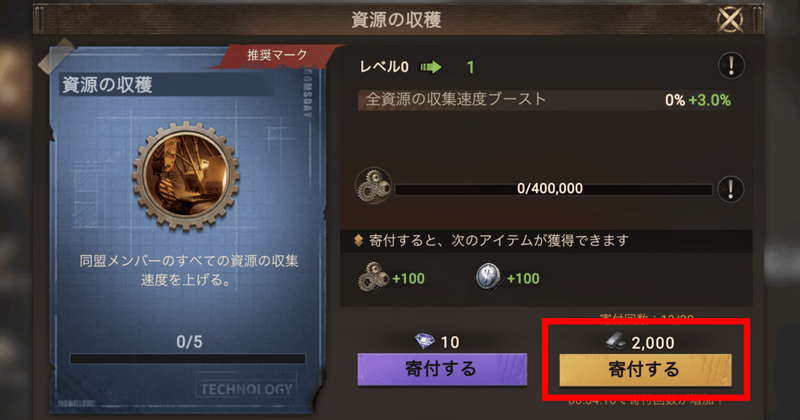This screenshot has height=420, width=800.
Task: Click the info icon beside level indicator
Action: click(x=731, y=66)
